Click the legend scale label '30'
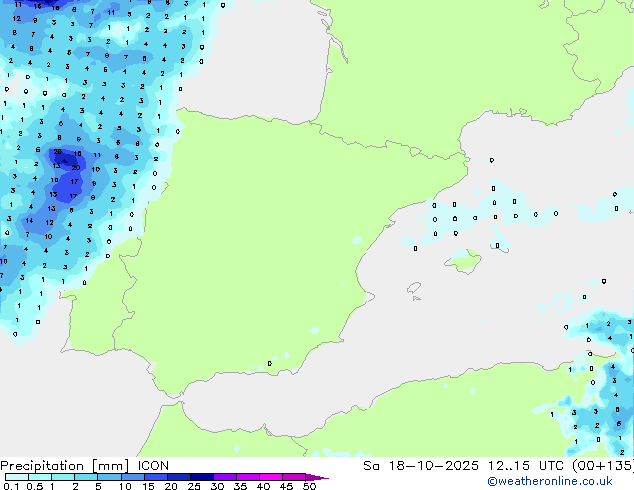 217,486
